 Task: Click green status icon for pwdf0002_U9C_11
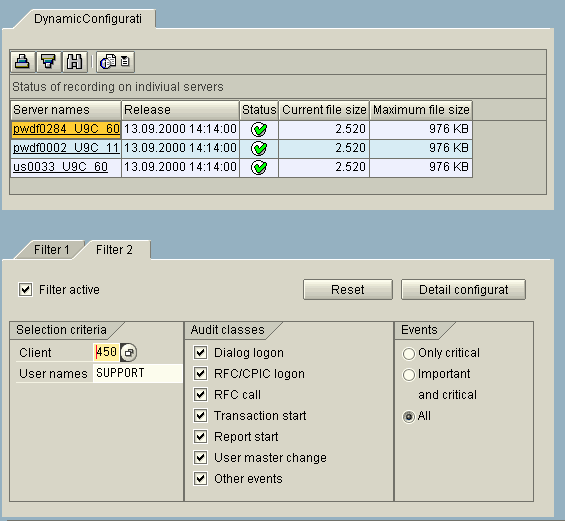pyautogui.click(x=259, y=148)
